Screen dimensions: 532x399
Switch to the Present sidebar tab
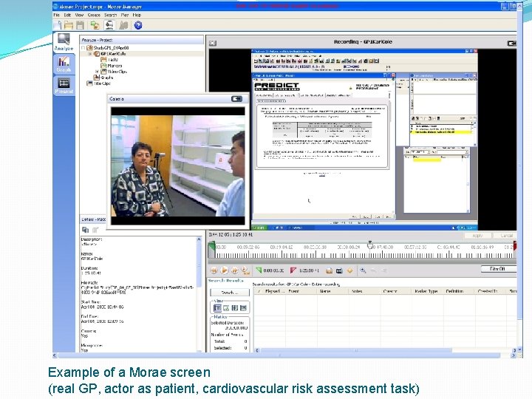[64, 86]
